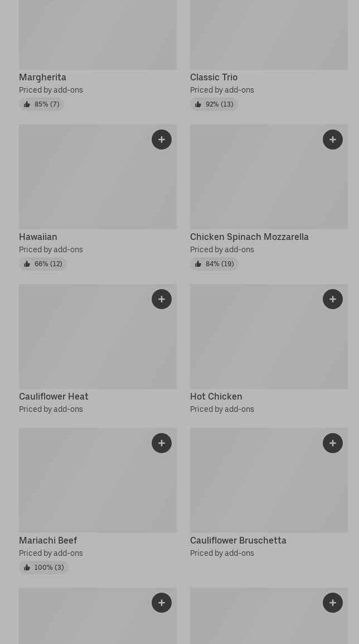Open the Mariachi Beef photo
The image size is (359, 644).
point(84,486)
